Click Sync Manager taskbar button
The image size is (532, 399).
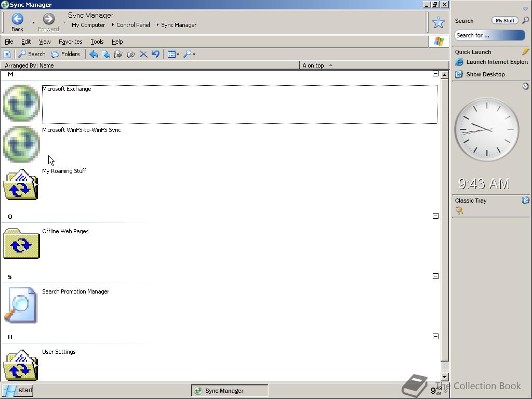(230, 391)
